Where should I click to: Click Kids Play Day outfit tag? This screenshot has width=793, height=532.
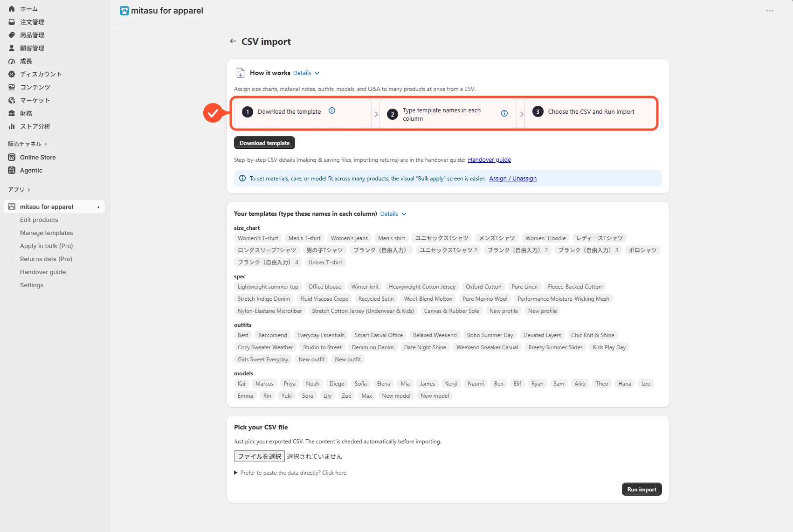pyautogui.click(x=609, y=347)
